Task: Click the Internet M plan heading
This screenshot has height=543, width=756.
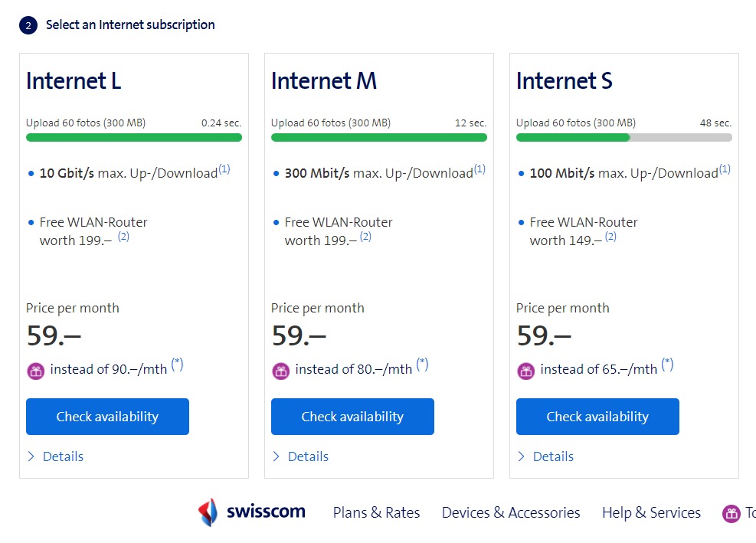Action: click(x=324, y=81)
